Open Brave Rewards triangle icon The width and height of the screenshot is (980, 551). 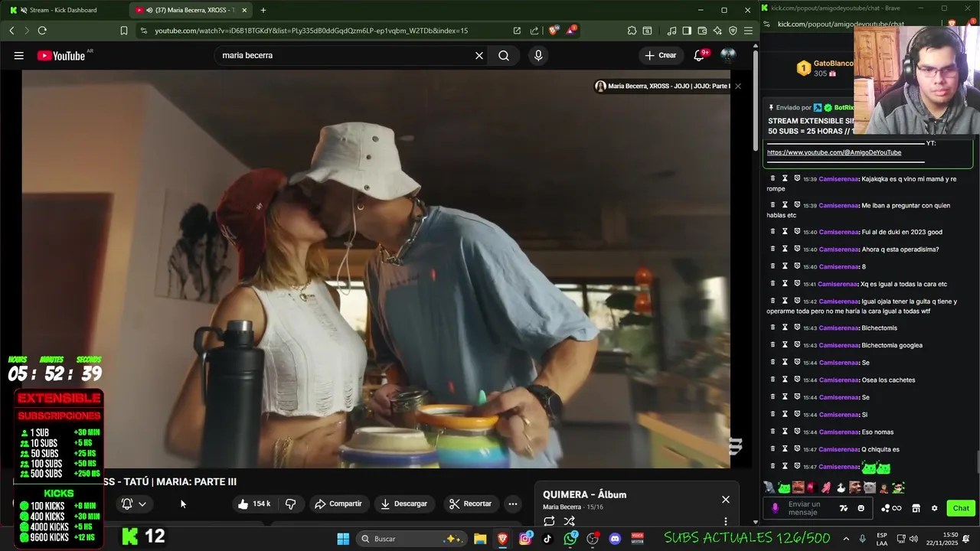(570, 31)
